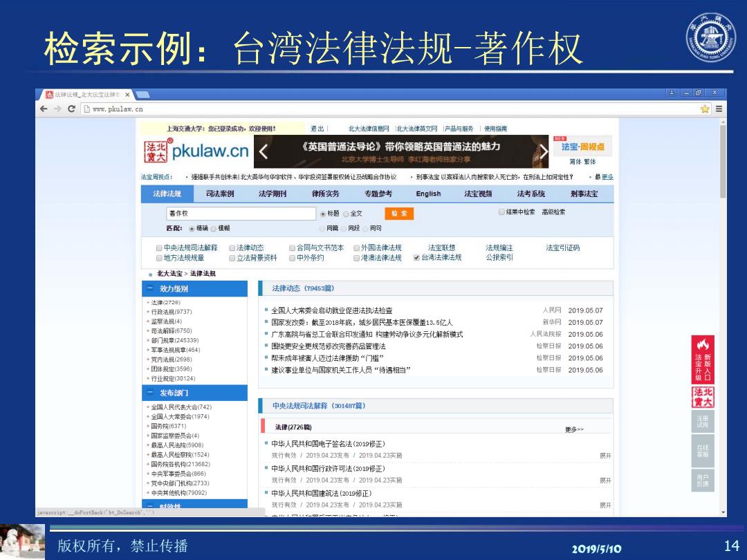Switch to the English tab
This screenshot has height=560, width=747.
pos(428,194)
